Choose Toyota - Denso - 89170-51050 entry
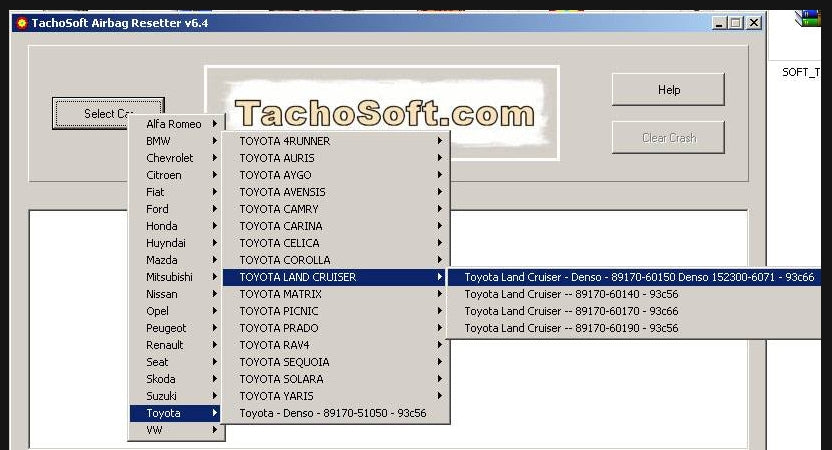This screenshot has width=832, height=450. [333, 413]
